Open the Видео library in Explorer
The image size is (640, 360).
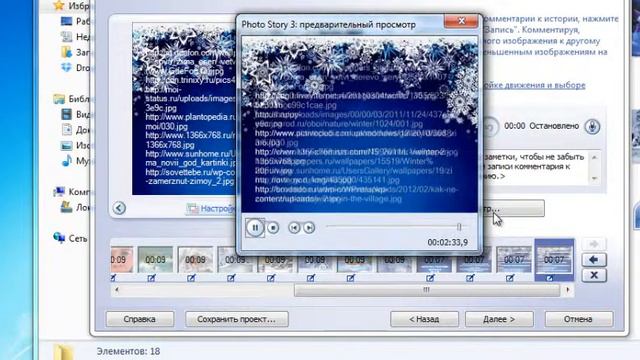pyautogui.click(x=76, y=114)
